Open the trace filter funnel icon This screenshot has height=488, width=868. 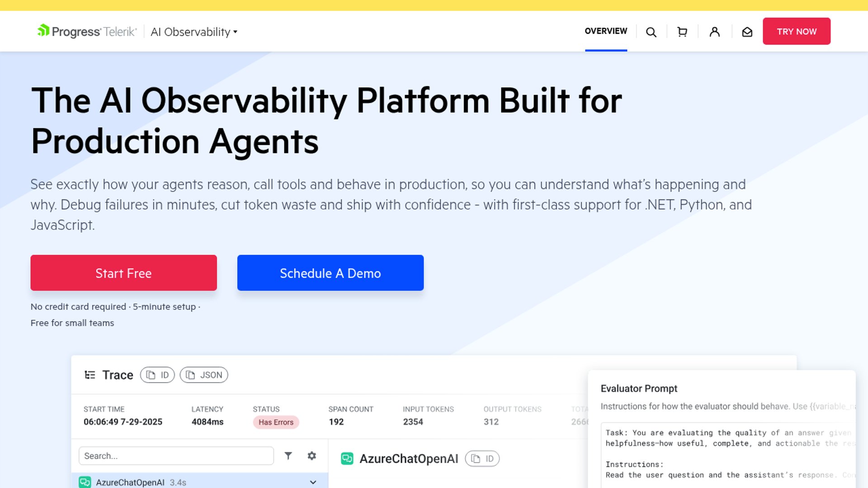pyautogui.click(x=288, y=455)
